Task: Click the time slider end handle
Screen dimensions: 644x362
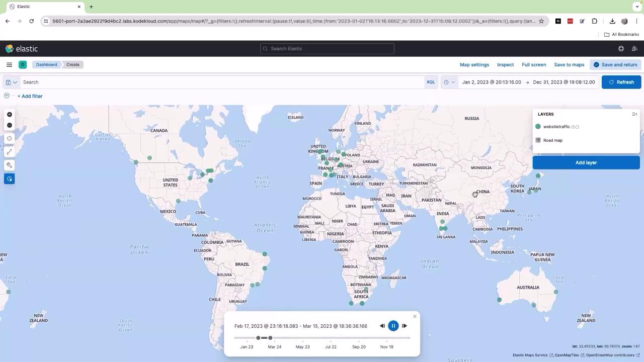Action: pyautogui.click(x=270, y=338)
